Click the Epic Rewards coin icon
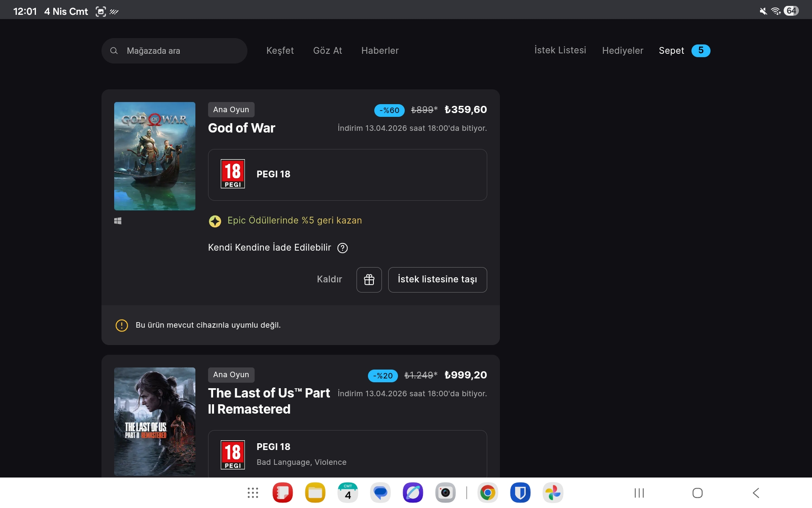 pos(215,221)
